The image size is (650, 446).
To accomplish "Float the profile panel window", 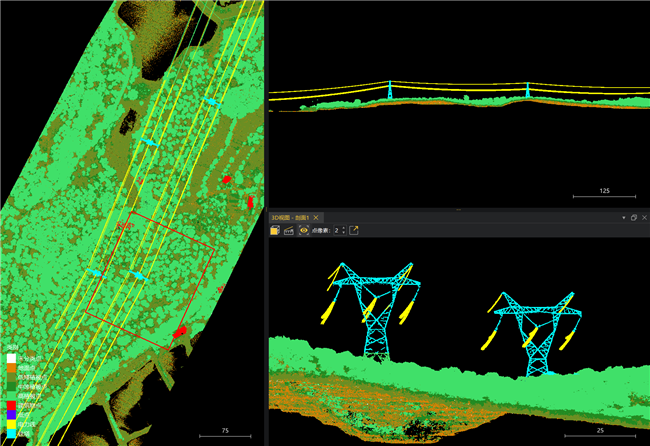I will click(x=633, y=217).
